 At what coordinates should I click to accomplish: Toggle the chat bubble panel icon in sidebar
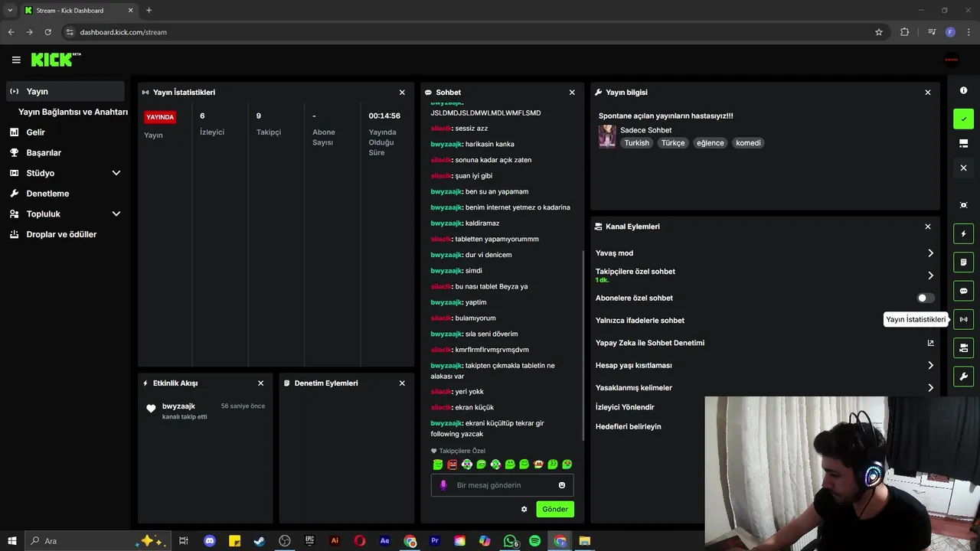point(963,291)
